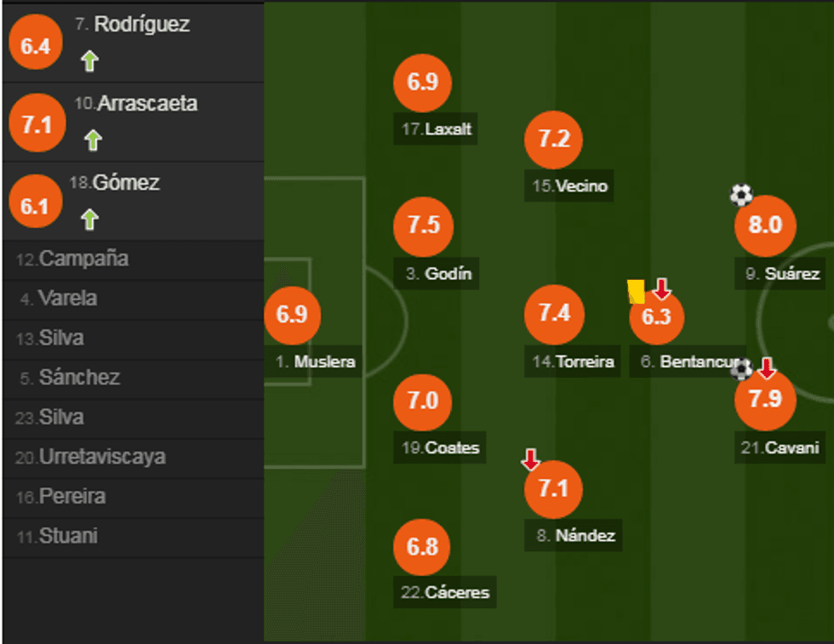834x644 pixels.
Task: Click the Laxalt player name label
Action: point(437,130)
